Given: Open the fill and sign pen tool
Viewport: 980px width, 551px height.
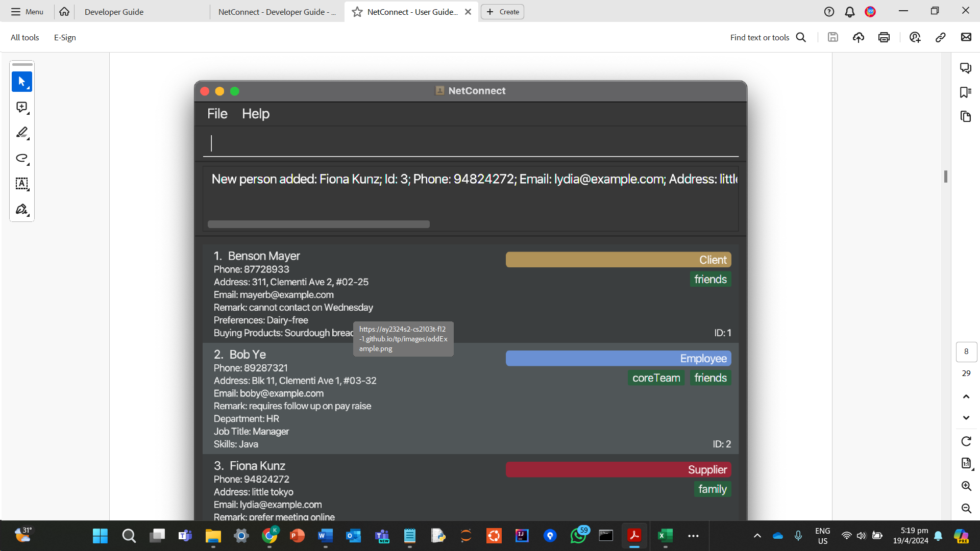Looking at the screenshot, I should pos(21,209).
